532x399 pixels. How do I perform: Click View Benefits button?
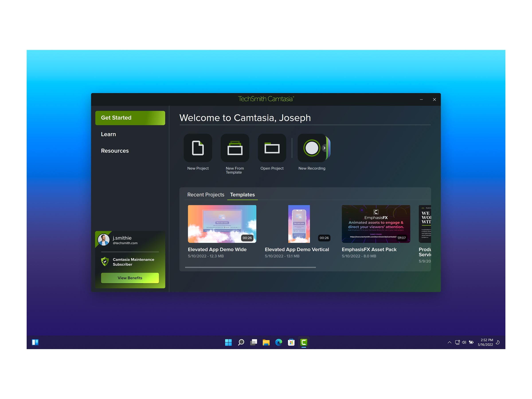coord(130,278)
